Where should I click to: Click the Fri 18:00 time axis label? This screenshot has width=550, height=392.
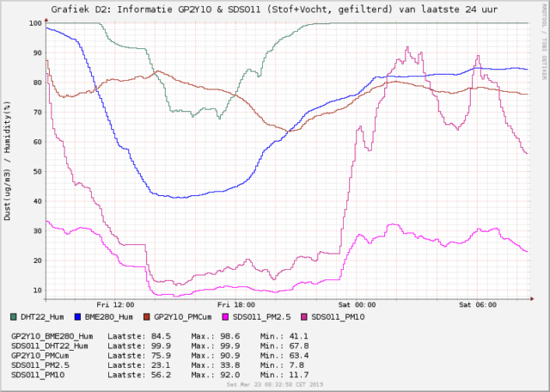tap(238, 304)
